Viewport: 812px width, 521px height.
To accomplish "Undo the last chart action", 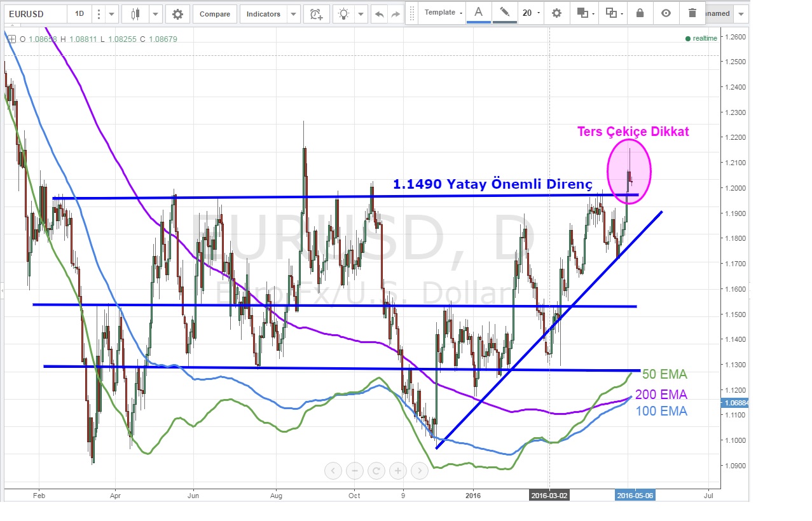I will 380,14.
